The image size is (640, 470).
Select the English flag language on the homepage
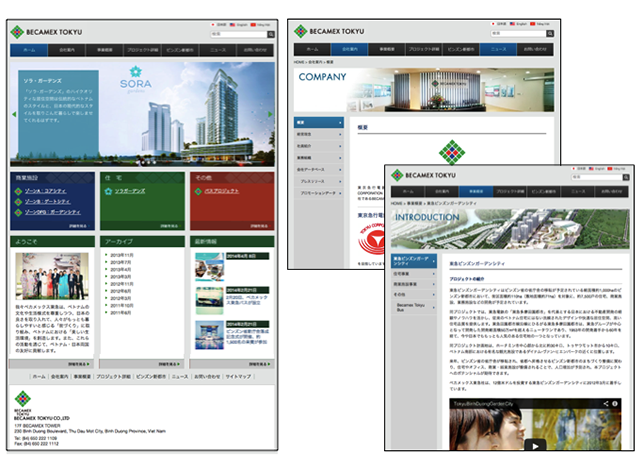[232, 25]
